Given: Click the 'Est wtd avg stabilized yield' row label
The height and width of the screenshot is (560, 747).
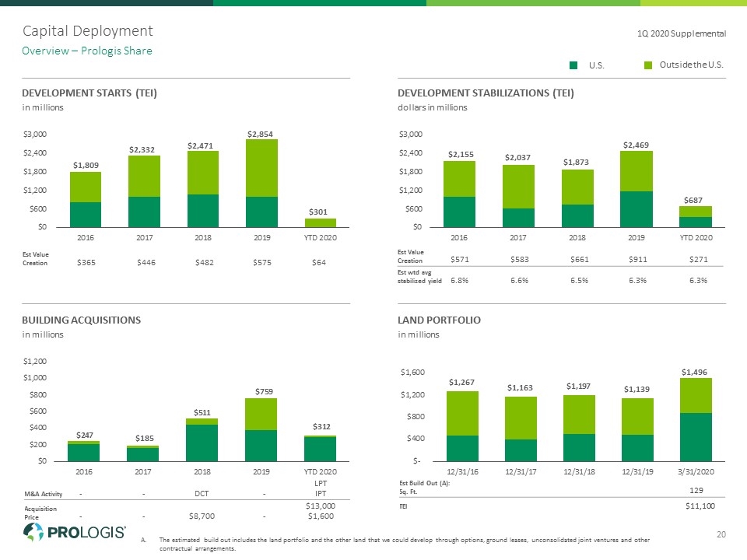Looking at the screenshot, I should 419,277.
